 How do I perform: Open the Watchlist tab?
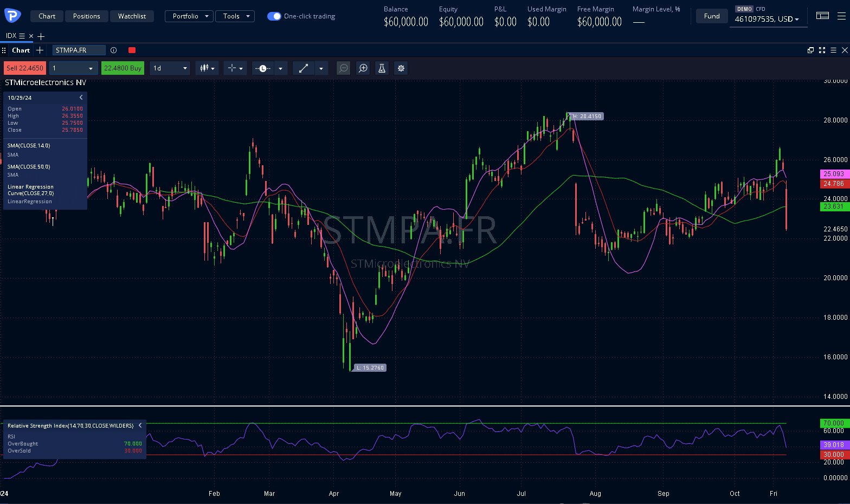[132, 16]
